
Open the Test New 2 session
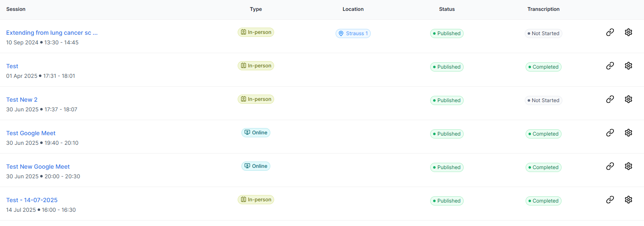pos(22,100)
